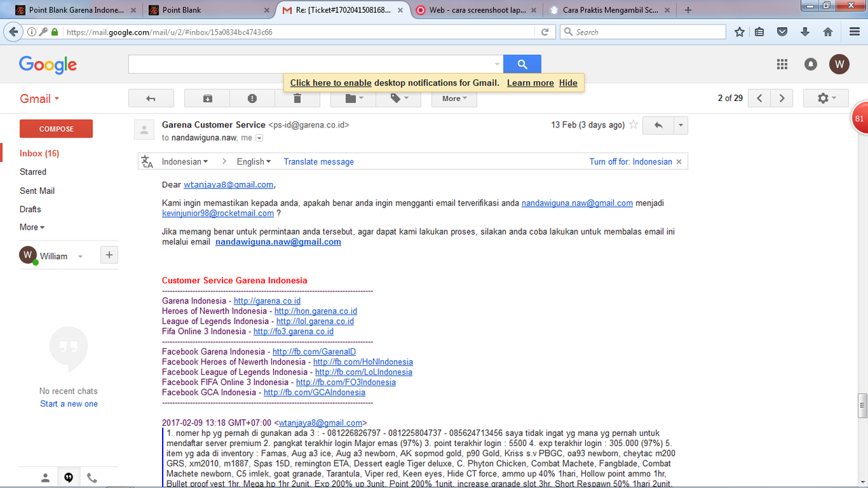Viewport: 868px width, 488px height.
Task: Show recipient details arrow
Action: pyautogui.click(x=259, y=138)
